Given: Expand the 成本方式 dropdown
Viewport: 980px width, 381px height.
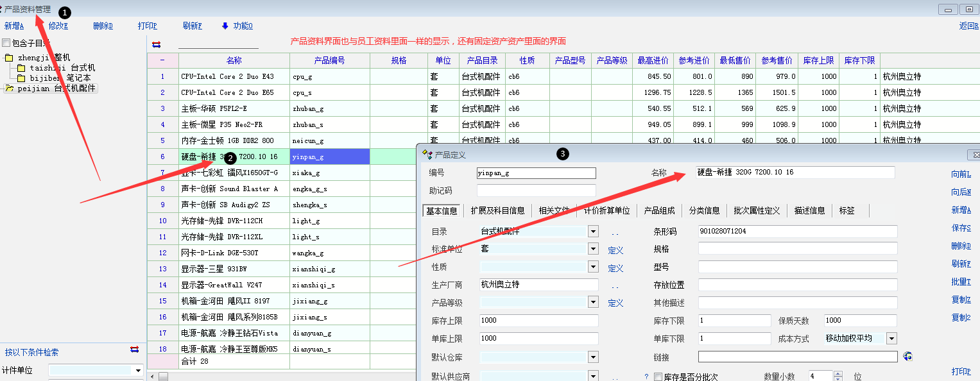Looking at the screenshot, I should pos(891,339).
